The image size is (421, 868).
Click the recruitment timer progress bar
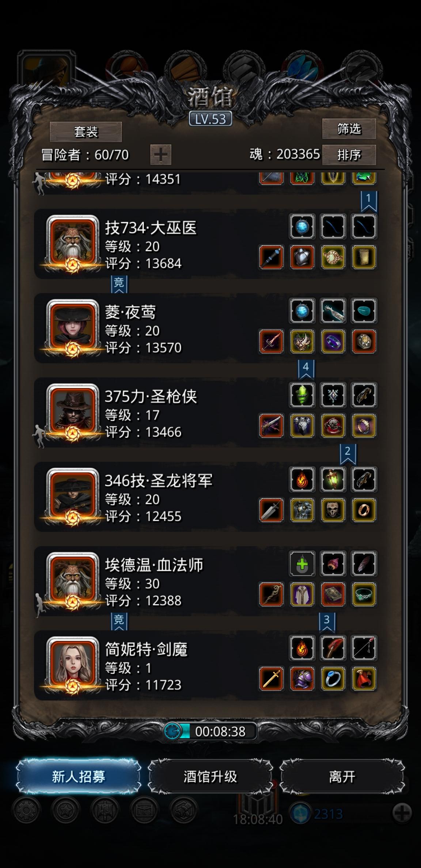(210, 731)
